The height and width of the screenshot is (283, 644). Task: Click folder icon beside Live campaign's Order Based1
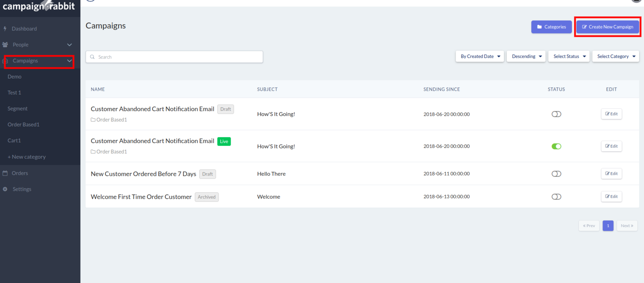tap(93, 152)
